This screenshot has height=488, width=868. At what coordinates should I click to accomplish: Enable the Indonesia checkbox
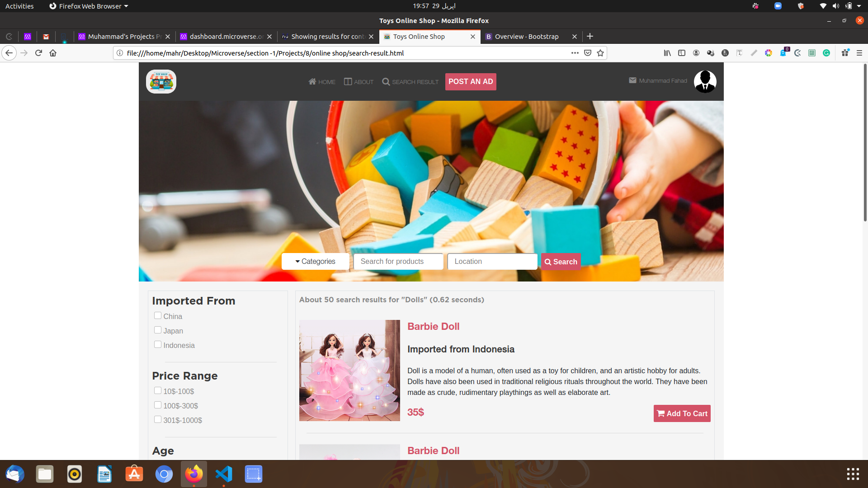tap(158, 344)
